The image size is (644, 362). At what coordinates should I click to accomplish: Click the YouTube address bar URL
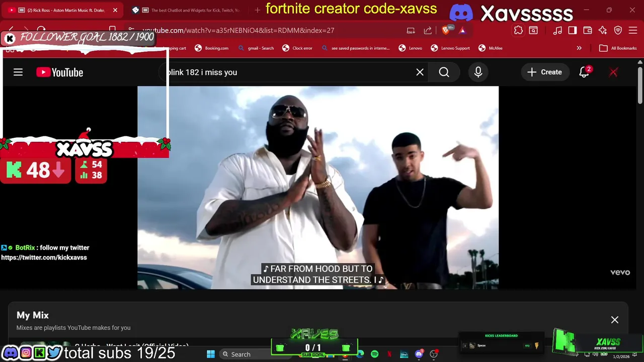tap(238, 30)
